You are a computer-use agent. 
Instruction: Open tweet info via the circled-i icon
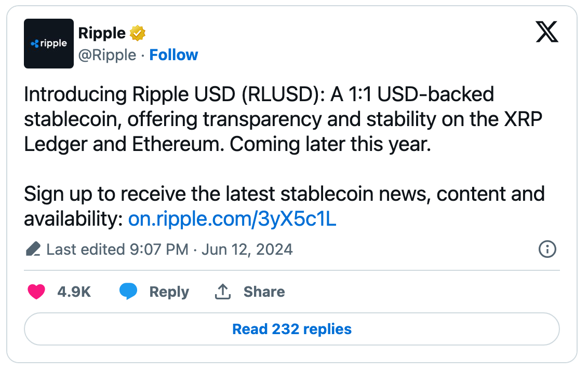click(546, 250)
